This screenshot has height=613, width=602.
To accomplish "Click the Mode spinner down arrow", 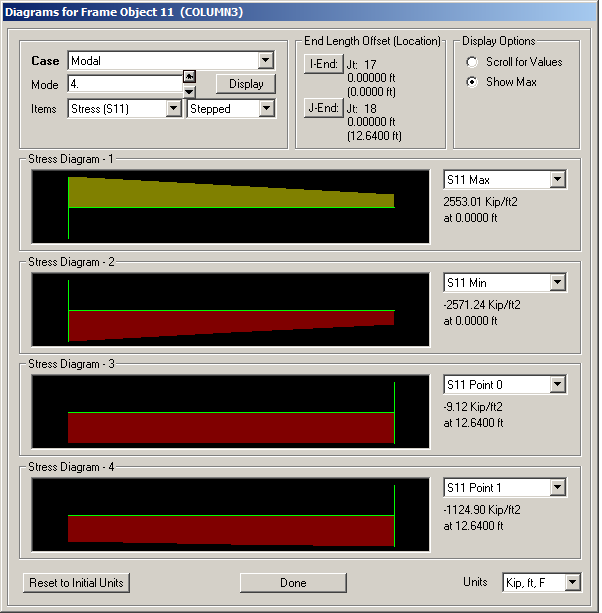I will 189,90.
